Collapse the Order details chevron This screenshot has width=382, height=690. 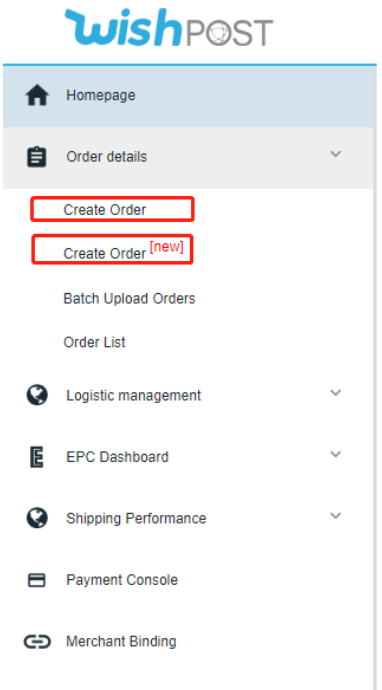(x=336, y=154)
